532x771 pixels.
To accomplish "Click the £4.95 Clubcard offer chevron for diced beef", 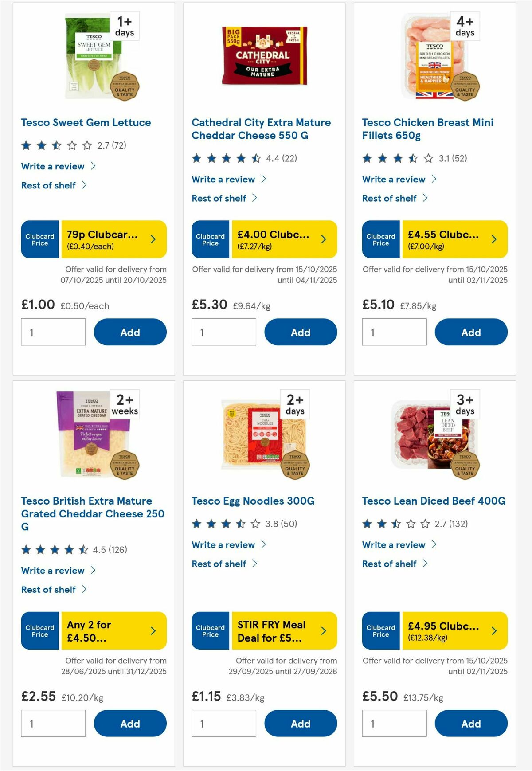I will (493, 631).
